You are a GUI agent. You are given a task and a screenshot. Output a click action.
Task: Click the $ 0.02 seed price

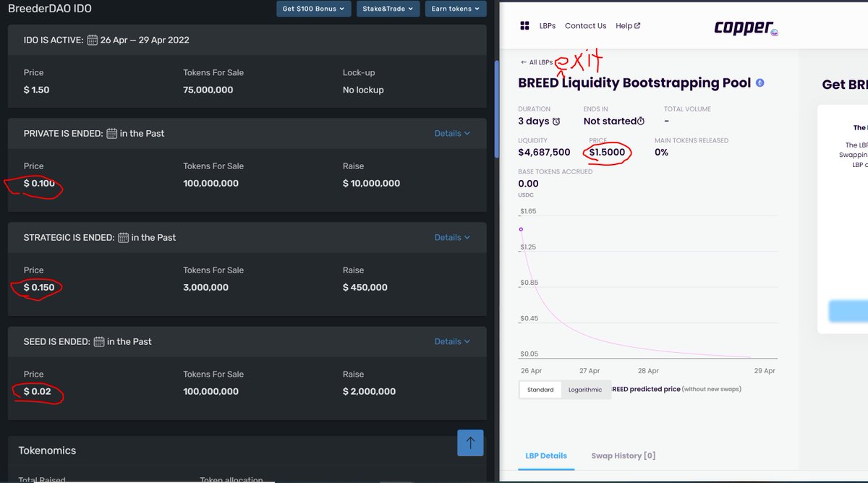[x=38, y=392]
